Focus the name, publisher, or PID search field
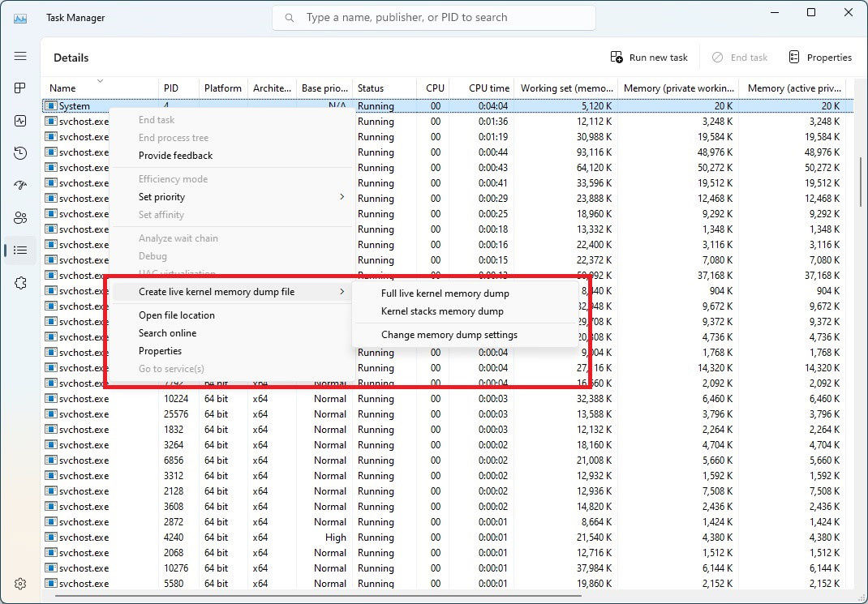868x604 pixels. point(433,17)
